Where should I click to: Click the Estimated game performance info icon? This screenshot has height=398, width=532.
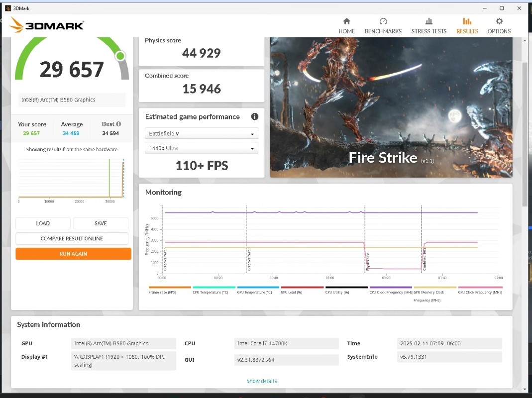255,117
